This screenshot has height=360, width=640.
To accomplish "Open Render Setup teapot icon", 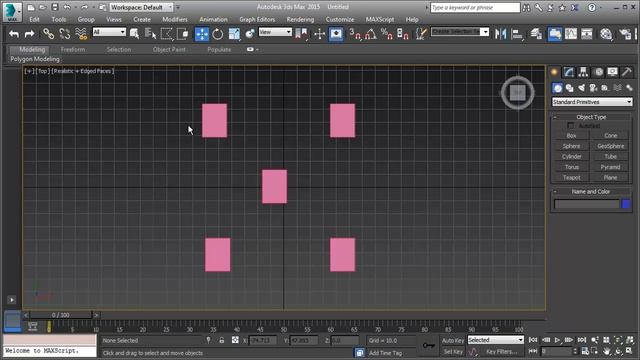I will point(625,34).
